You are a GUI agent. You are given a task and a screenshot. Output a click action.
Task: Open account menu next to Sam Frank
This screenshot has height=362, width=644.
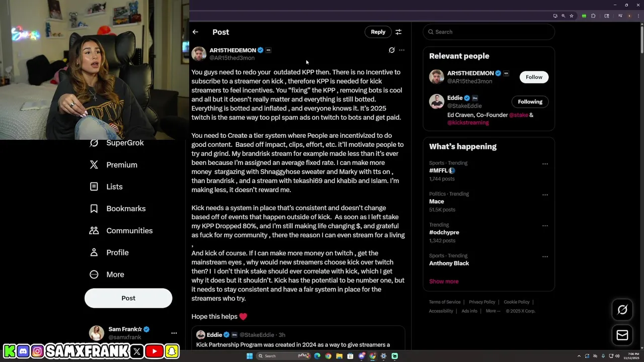tap(174, 333)
